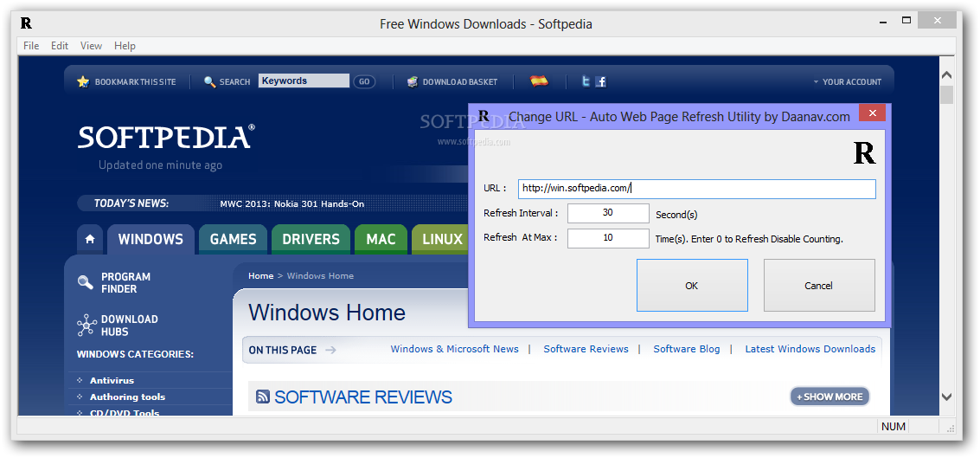Click the R logo in dialog
Image resolution: width=980 pixels, height=458 pixels.
click(864, 153)
